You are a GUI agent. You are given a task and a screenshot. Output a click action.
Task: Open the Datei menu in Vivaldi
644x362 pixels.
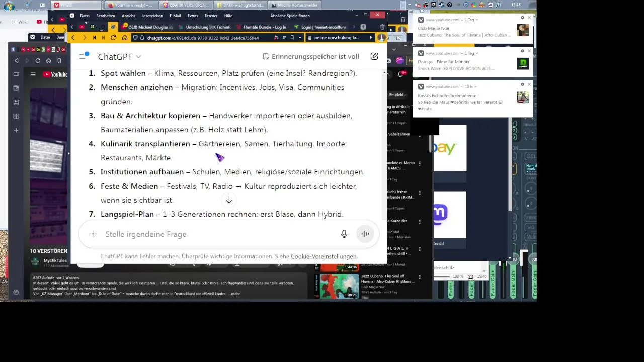pos(85,16)
